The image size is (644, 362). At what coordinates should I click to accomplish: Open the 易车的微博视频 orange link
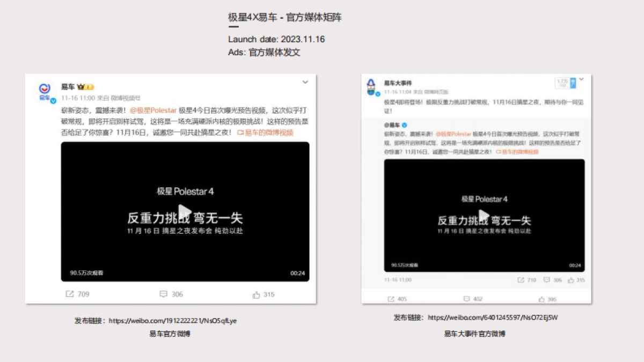(x=266, y=132)
